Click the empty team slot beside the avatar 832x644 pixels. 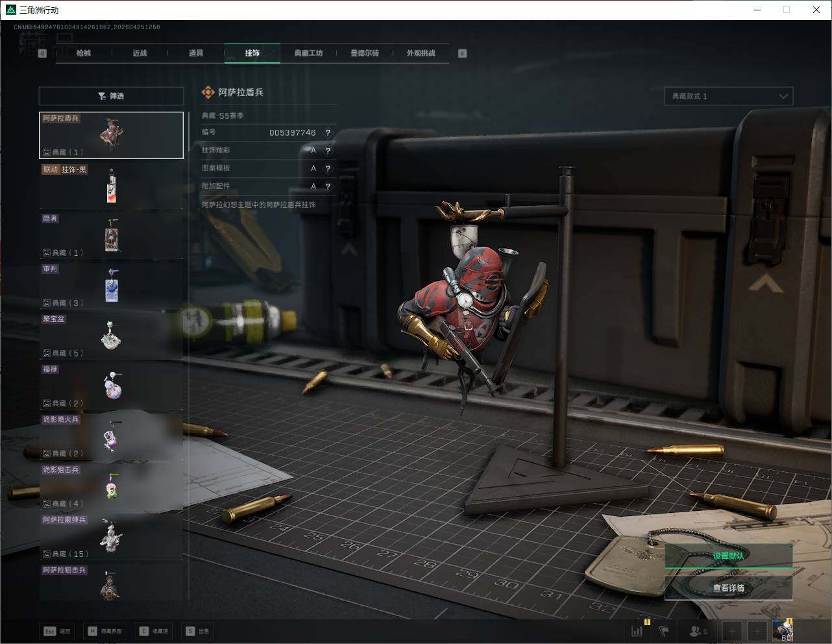click(x=756, y=630)
